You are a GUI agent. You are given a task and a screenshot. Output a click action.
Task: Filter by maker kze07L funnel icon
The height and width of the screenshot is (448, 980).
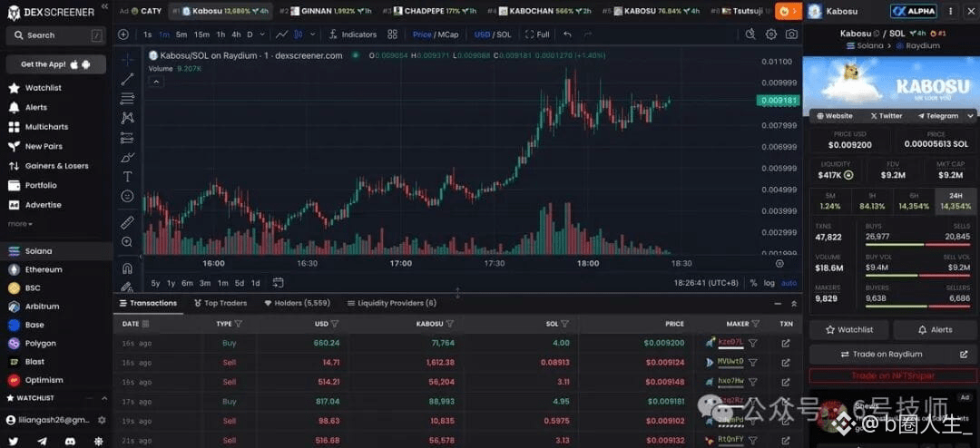[753, 343]
